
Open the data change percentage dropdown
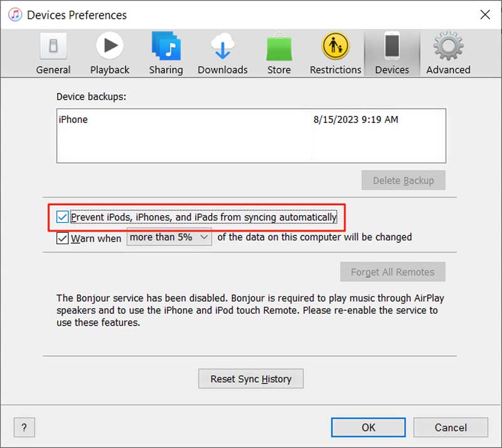point(169,238)
